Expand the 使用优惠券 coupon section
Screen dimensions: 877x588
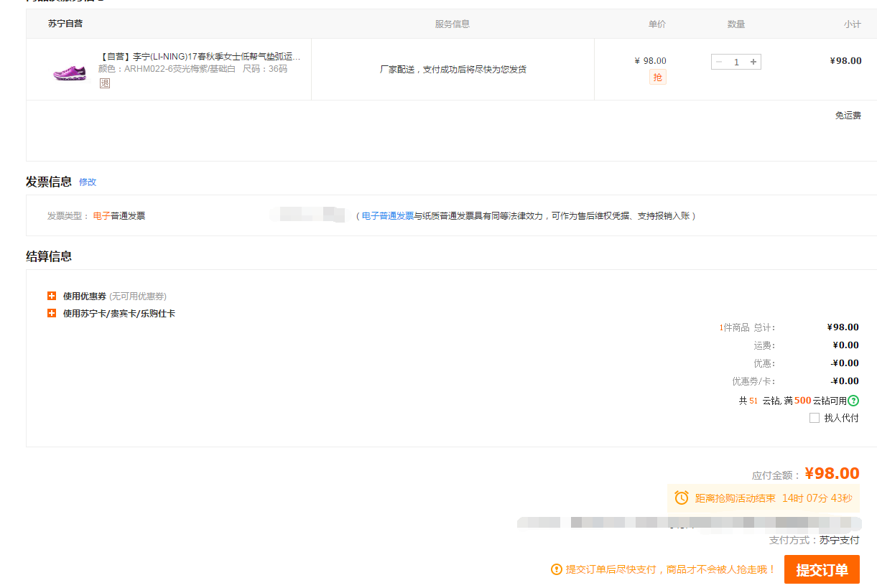(52, 296)
